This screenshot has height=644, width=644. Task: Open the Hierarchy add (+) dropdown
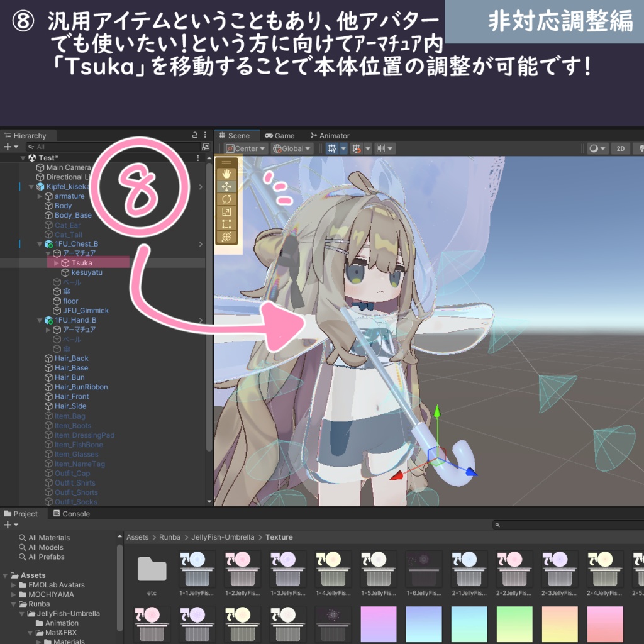click(11, 147)
